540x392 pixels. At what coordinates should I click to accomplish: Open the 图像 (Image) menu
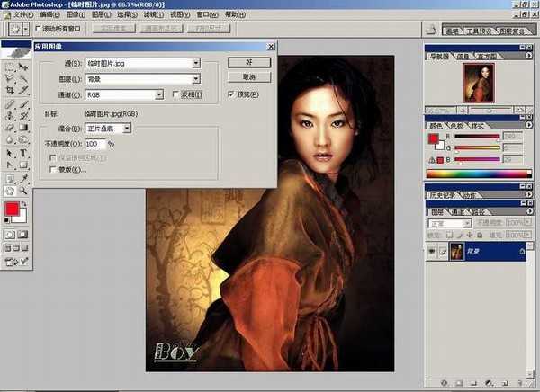pos(76,14)
